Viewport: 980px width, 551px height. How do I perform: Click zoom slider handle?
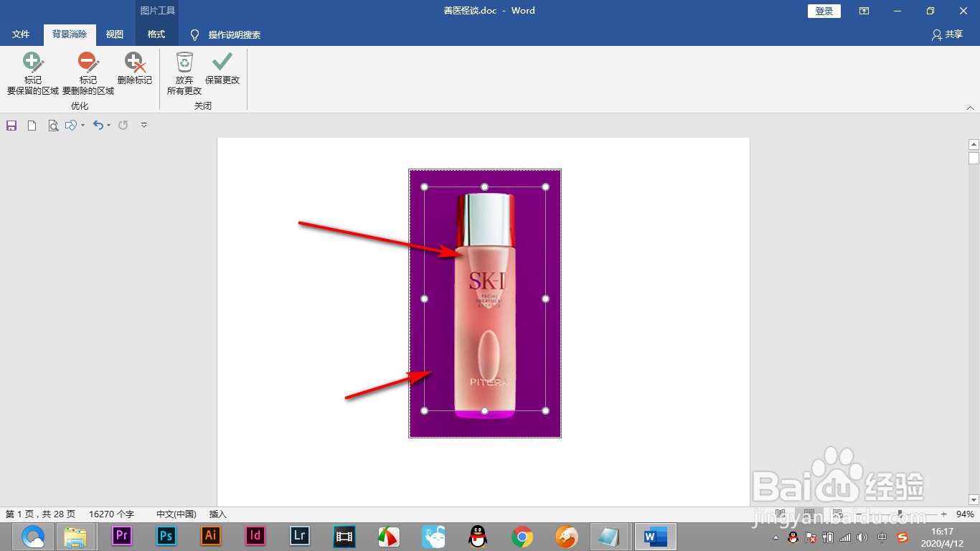coord(900,514)
